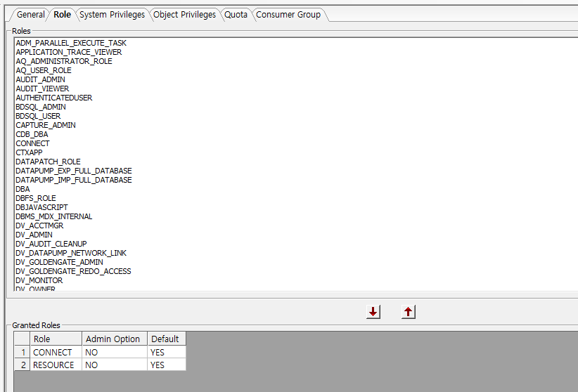
Task: Click the Admin Option column header
Action: [113, 339]
